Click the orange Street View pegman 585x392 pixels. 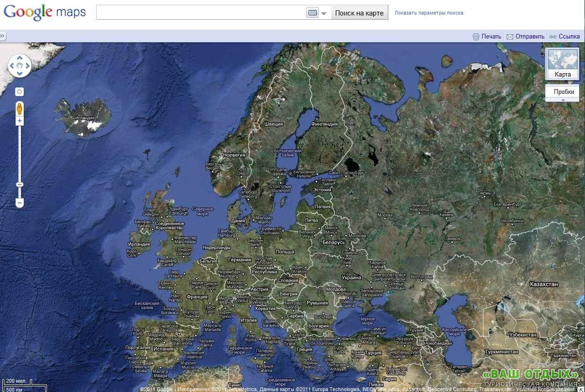click(x=19, y=108)
